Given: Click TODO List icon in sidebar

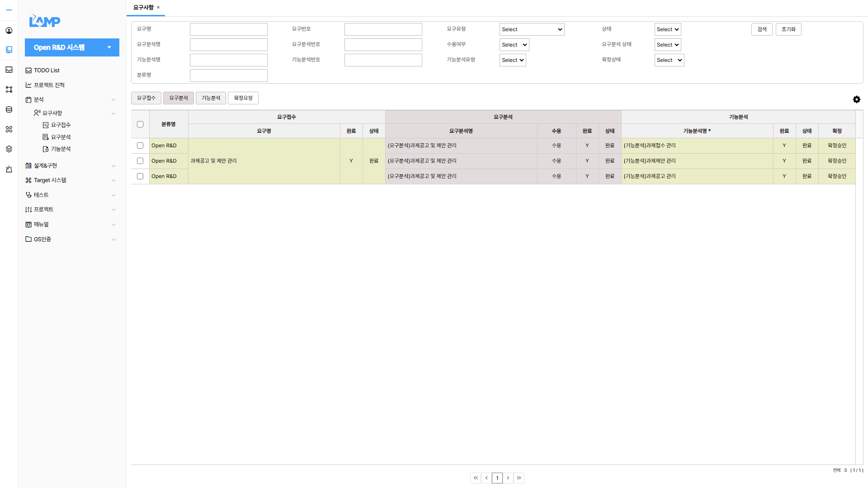Looking at the screenshot, I should [28, 70].
